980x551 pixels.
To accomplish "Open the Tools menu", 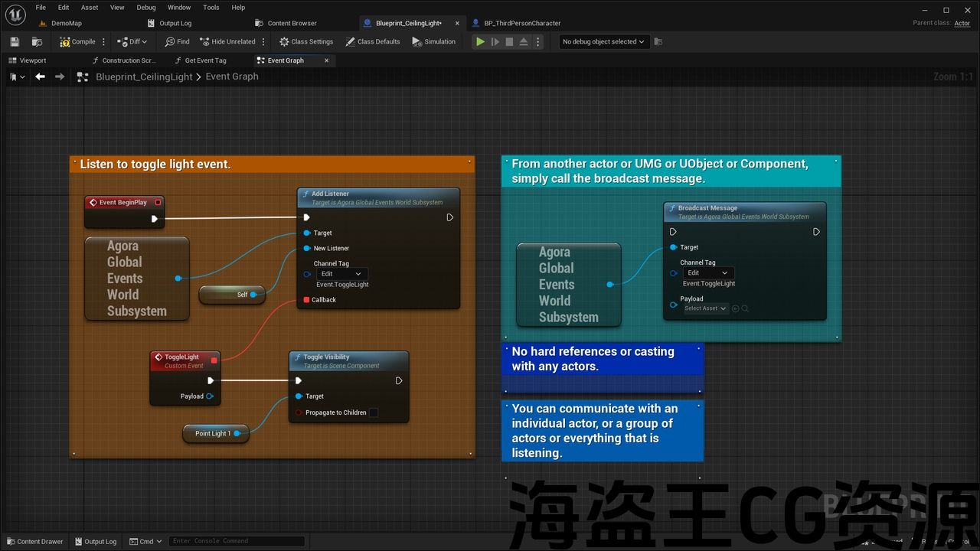I will point(211,8).
